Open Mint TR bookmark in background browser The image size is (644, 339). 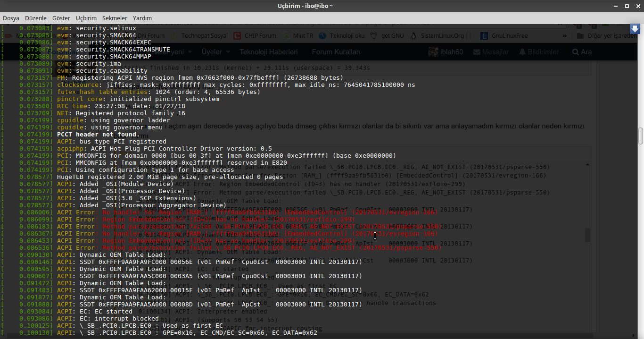(298, 35)
